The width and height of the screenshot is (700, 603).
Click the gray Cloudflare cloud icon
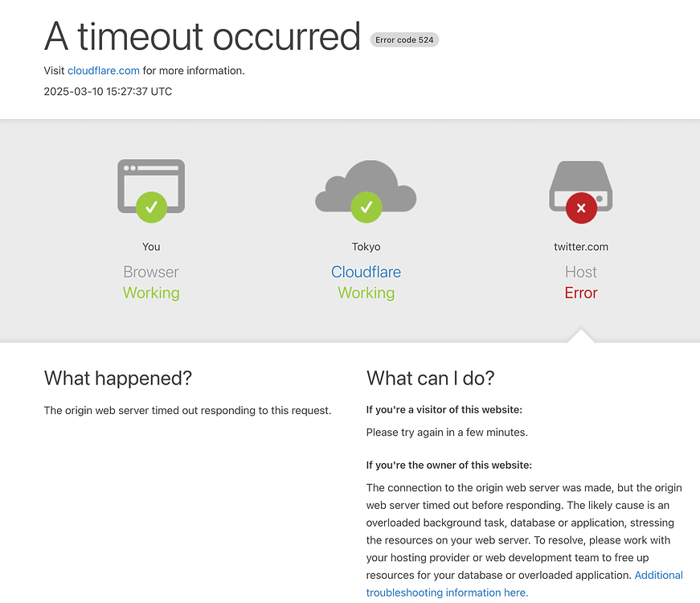(366, 186)
